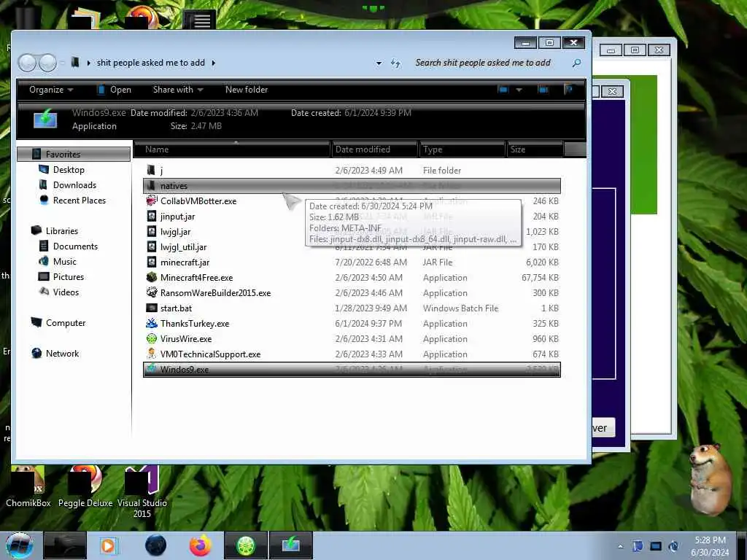The image size is (747, 560).
Task: Click the Windos9 taskbar button
Action: [x=291, y=545]
